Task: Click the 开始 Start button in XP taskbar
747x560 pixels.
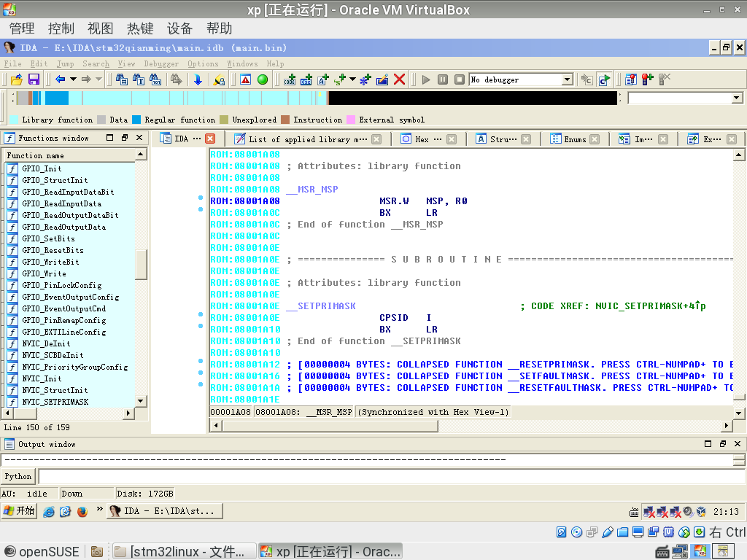Action: [19, 511]
